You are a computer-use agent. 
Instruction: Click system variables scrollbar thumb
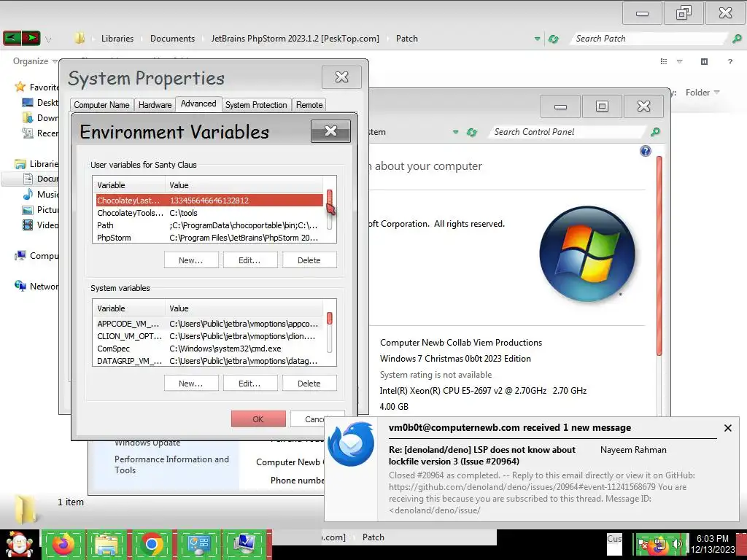click(329, 319)
